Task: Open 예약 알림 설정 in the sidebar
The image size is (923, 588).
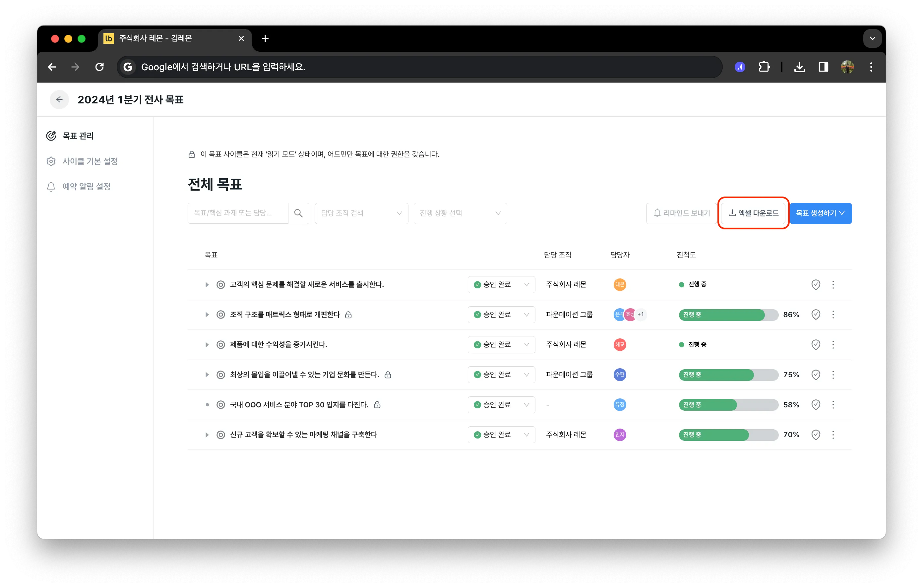Action: tap(78, 186)
